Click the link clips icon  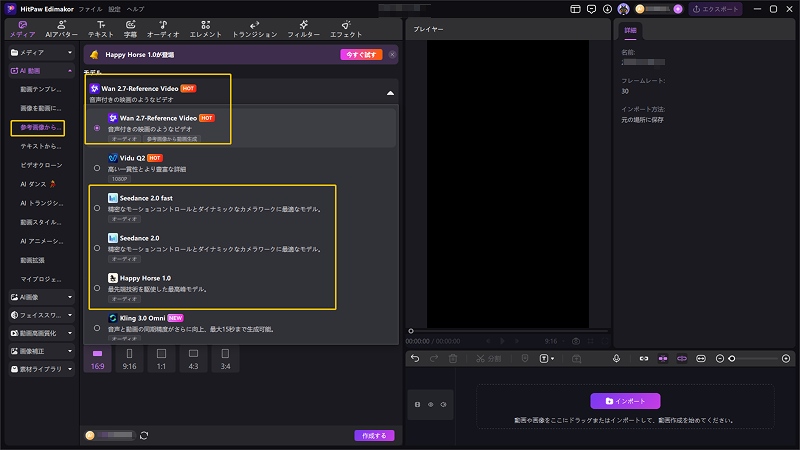click(x=644, y=359)
